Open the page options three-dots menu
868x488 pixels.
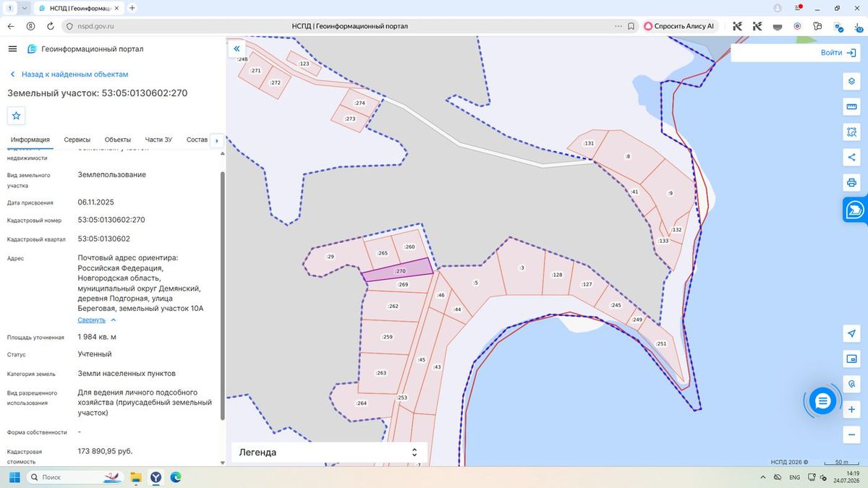(x=618, y=26)
